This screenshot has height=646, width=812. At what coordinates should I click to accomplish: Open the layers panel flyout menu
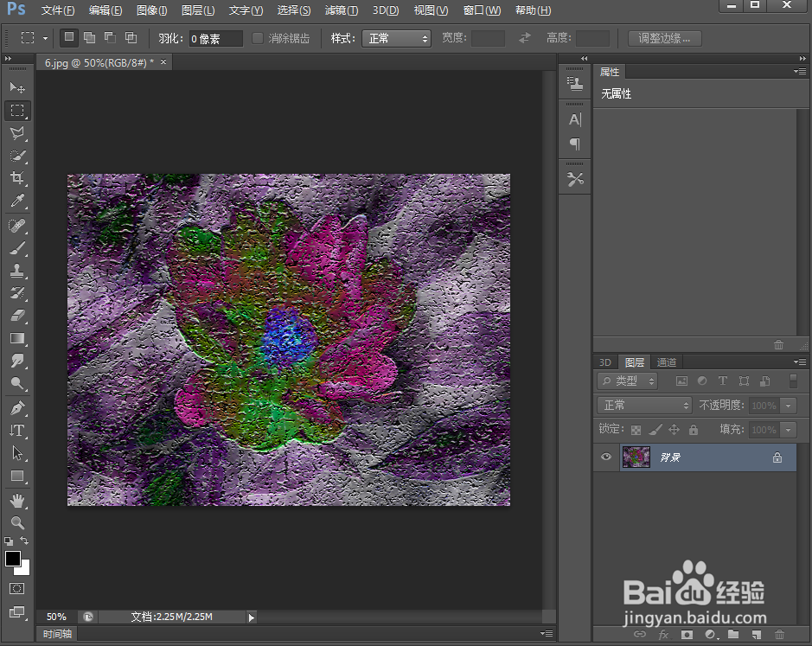point(800,361)
